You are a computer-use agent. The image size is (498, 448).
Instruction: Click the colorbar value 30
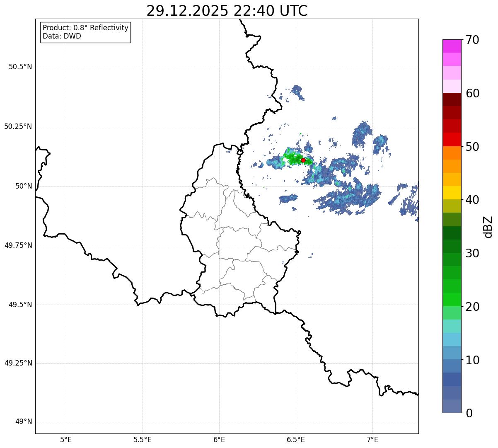coord(472,253)
